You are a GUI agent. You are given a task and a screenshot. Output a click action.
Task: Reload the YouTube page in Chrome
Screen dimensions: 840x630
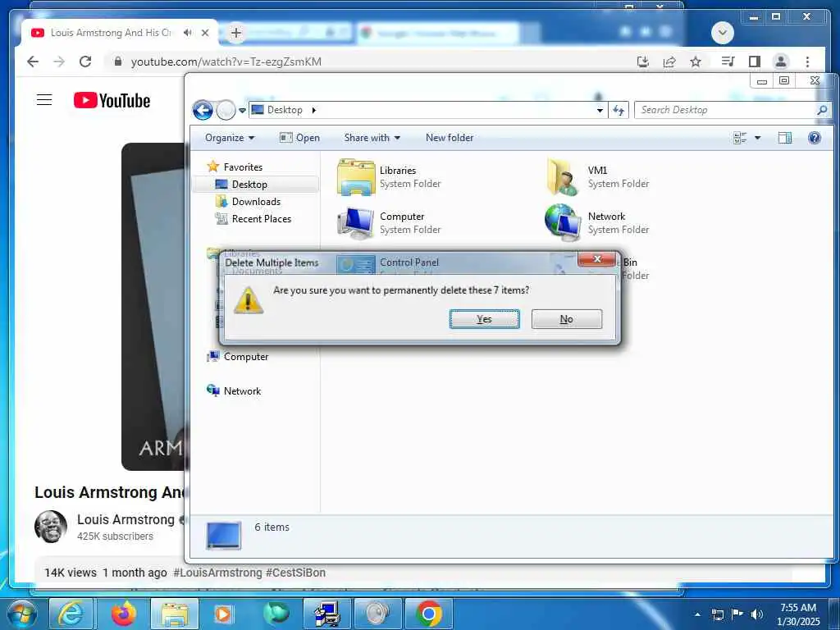(x=85, y=62)
